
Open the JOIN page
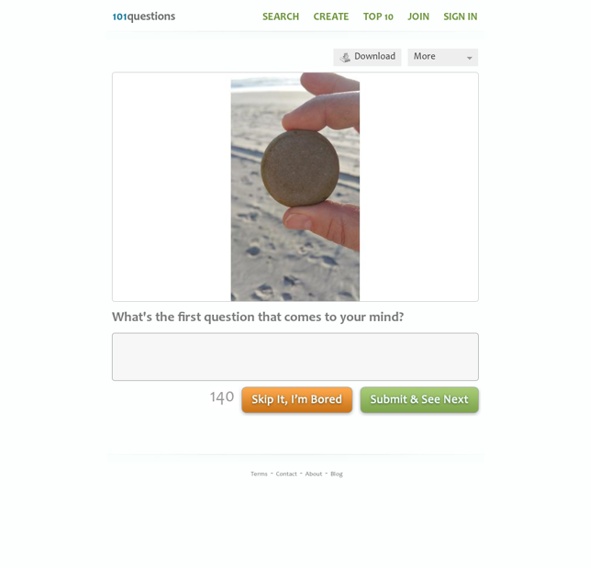pos(418,17)
